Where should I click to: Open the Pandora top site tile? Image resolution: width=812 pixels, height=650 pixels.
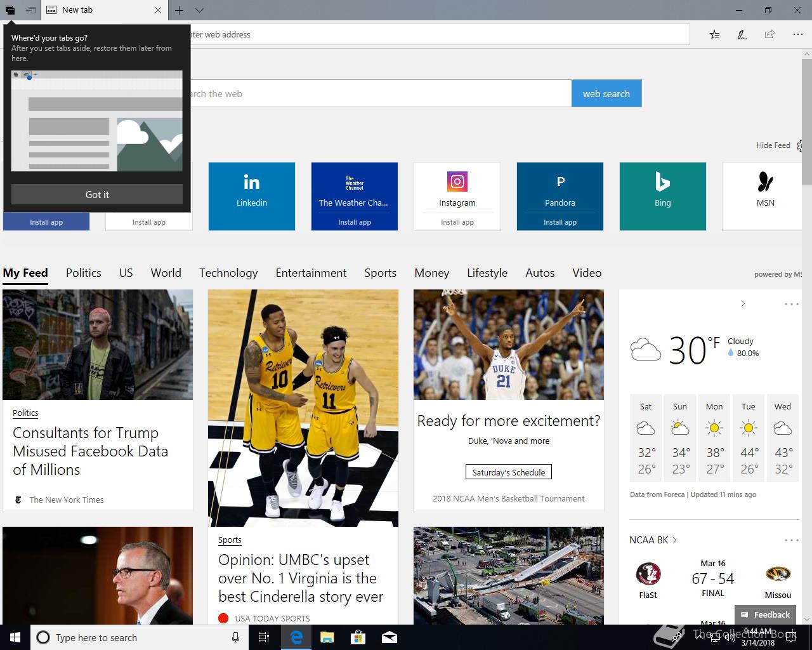pyautogui.click(x=560, y=188)
